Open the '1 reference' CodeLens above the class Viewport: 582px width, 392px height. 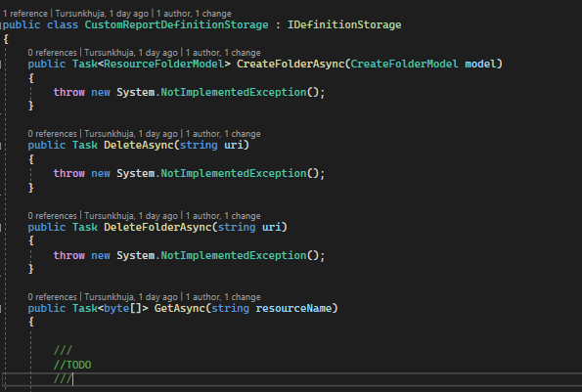point(25,14)
